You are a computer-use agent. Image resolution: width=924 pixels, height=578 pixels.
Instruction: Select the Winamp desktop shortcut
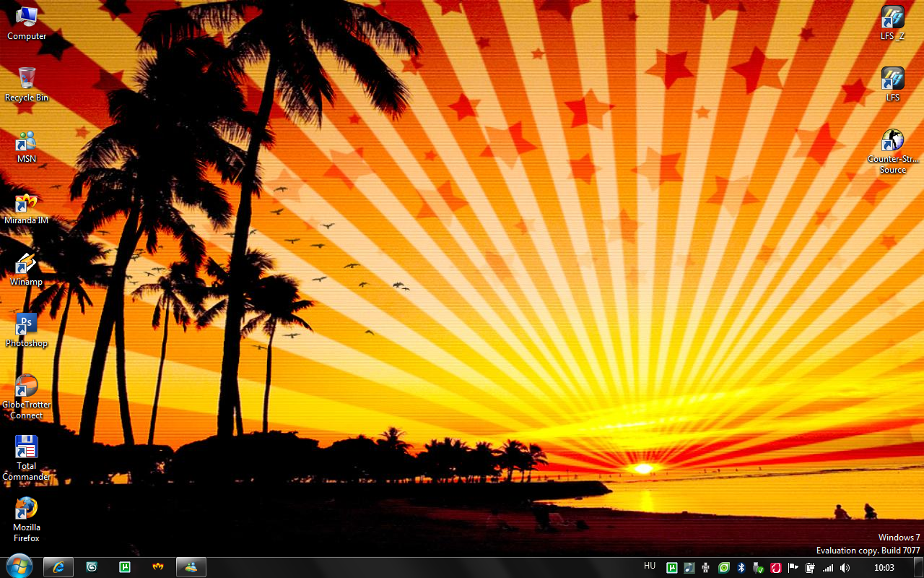[27, 269]
